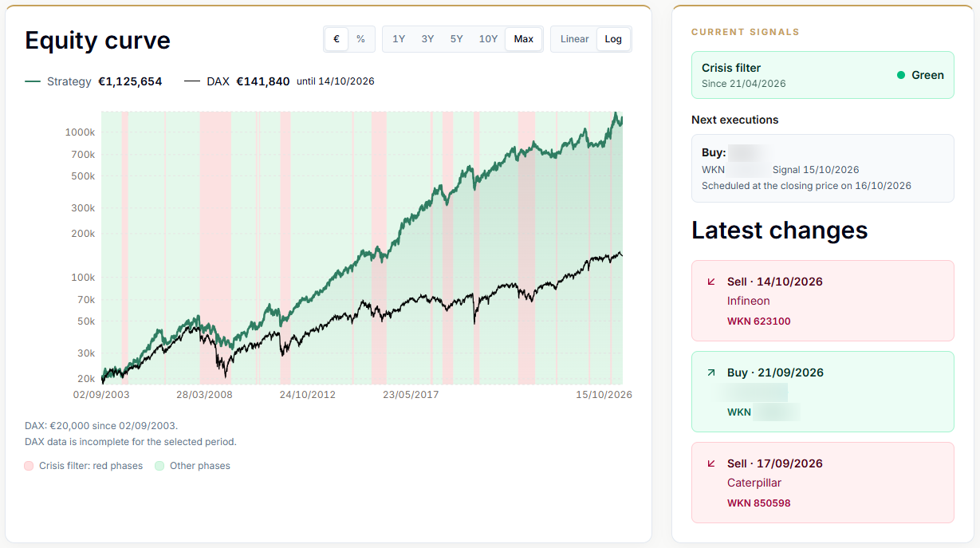Click the green status dot beside Green

coord(901,75)
